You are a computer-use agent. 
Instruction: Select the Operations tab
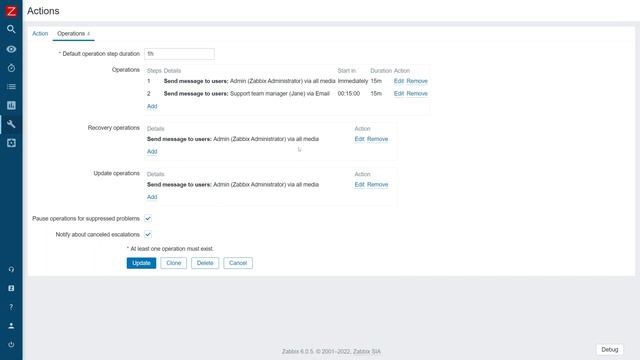coord(73,33)
